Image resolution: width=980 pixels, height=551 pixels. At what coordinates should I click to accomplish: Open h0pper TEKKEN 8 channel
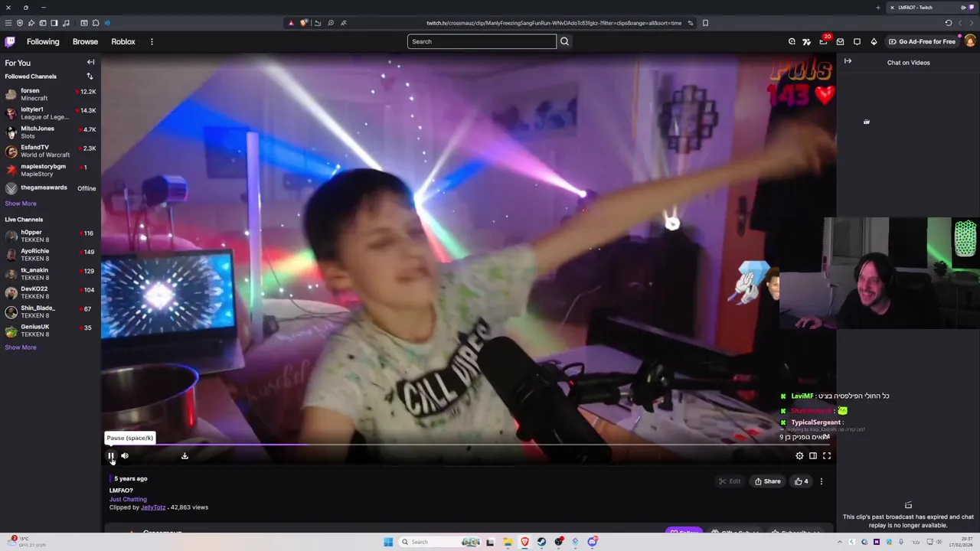coord(50,236)
